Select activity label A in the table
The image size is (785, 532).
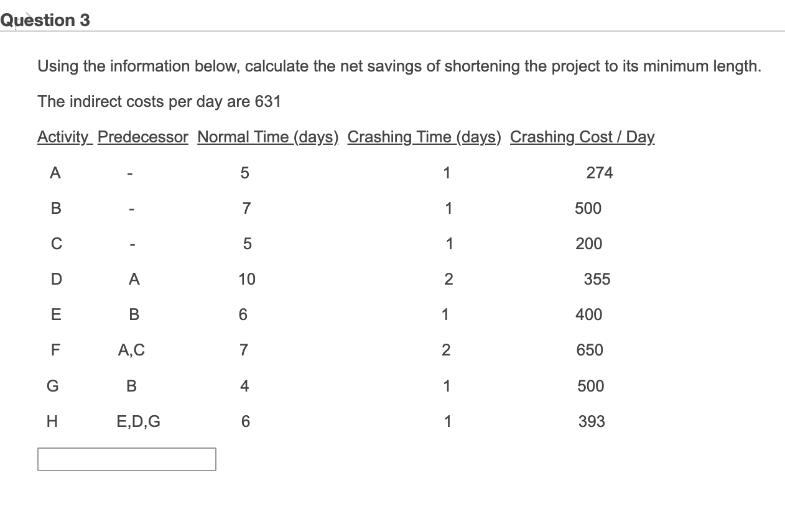tap(55, 173)
